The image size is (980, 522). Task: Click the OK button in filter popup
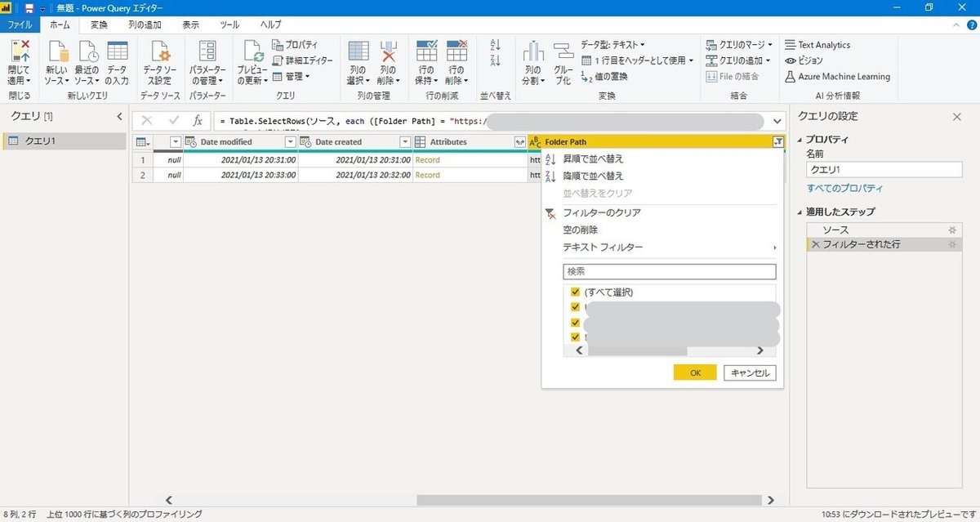click(x=695, y=373)
